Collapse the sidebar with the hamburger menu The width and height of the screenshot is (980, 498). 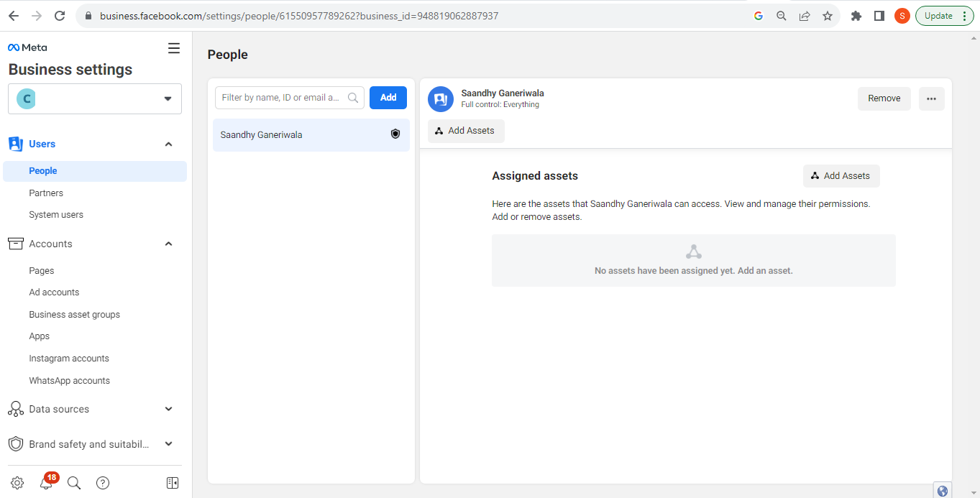pos(174,48)
